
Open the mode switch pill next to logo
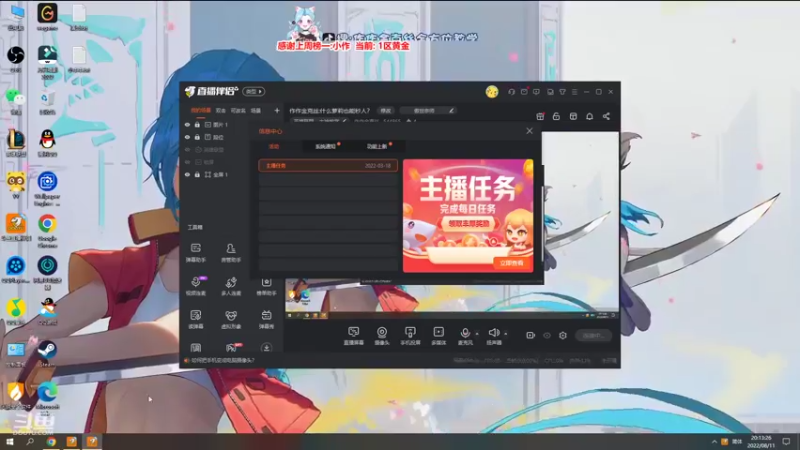pyautogui.click(x=254, y=92)
